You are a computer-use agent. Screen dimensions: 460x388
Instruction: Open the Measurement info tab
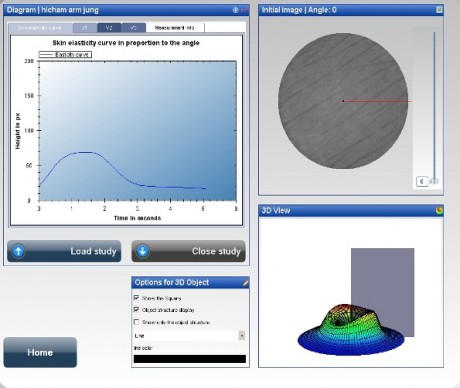point(175,28)
